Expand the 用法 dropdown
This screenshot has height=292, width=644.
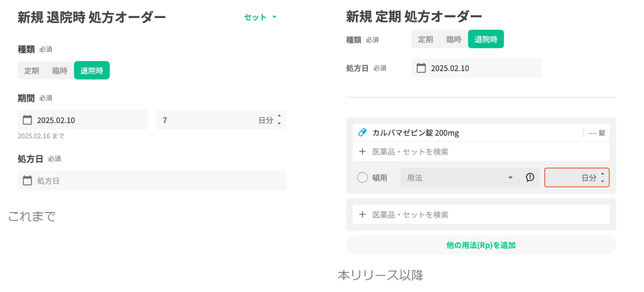[510, 178]
